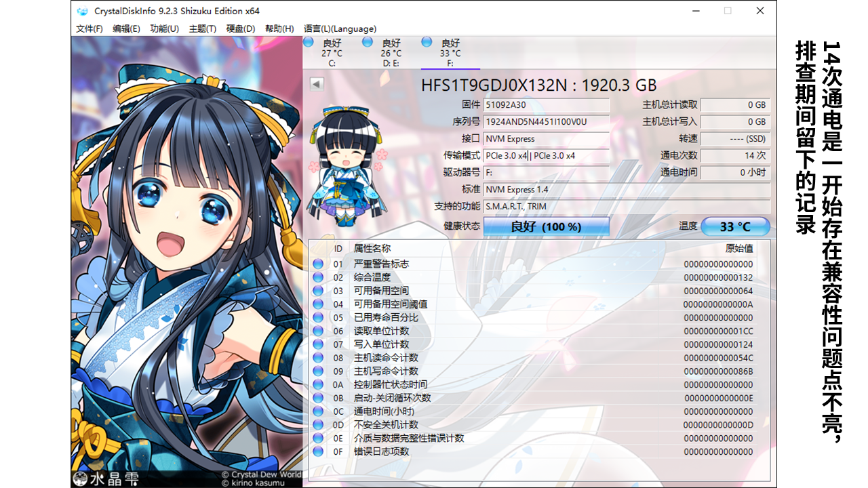Select the 严重警告标志 attribute row text
This screenshot has height=488, width=868.
381,264
